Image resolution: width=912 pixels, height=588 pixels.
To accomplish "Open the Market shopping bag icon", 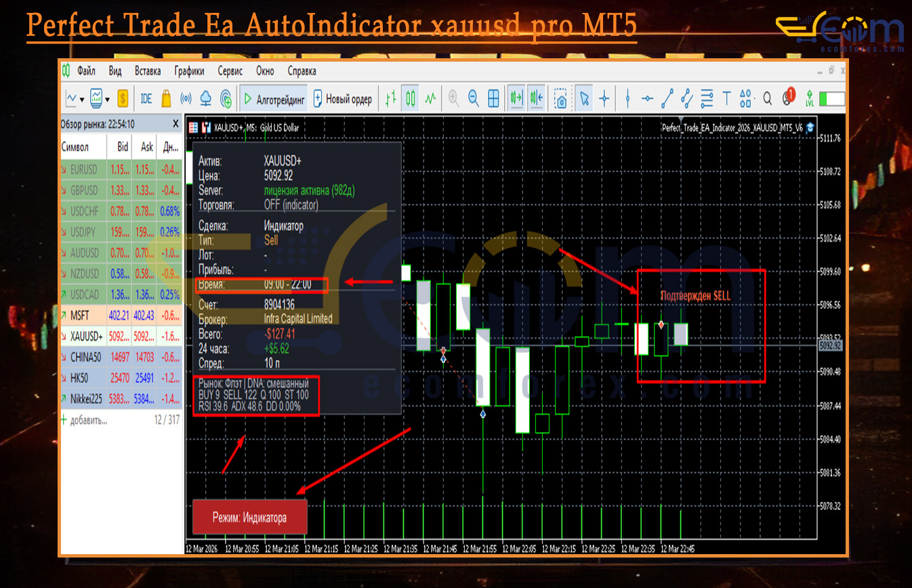I will point(166,99).
